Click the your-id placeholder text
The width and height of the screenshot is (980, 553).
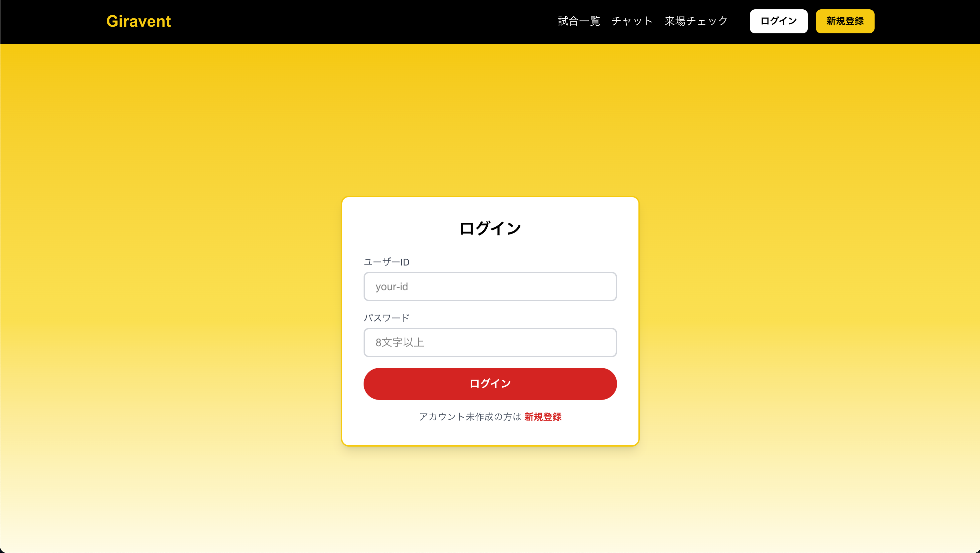coord(392,287)
